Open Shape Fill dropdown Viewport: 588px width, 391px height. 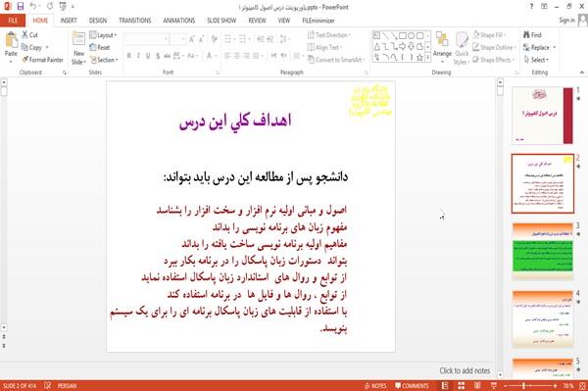click(489, 35)
